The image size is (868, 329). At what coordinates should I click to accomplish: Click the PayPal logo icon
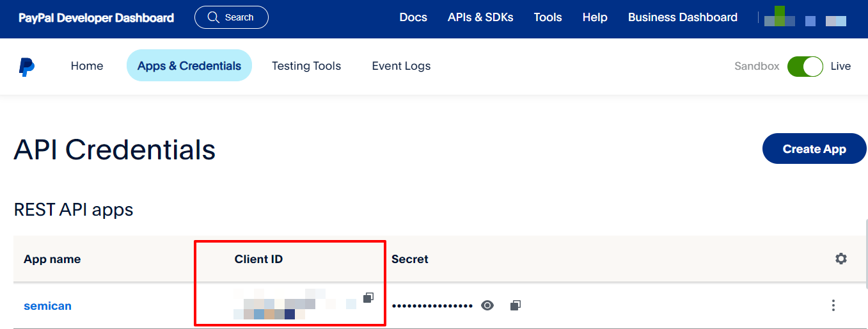coord(26,66)
